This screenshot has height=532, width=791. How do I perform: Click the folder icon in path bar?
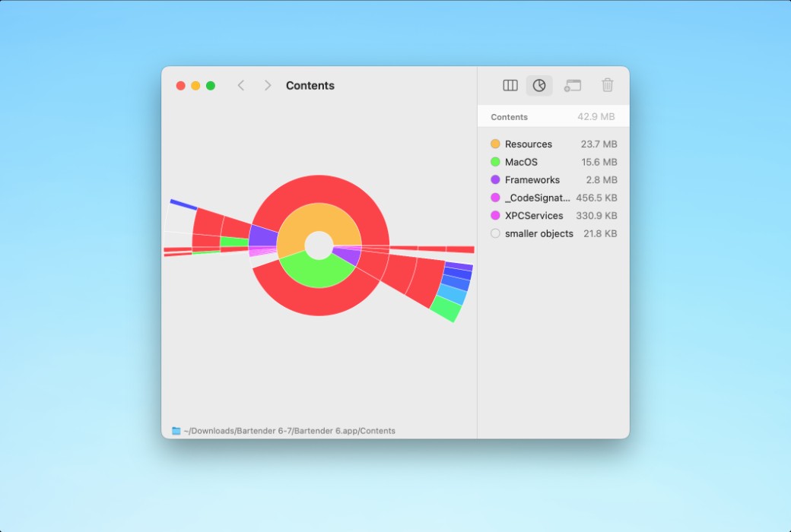pos(176,431)
